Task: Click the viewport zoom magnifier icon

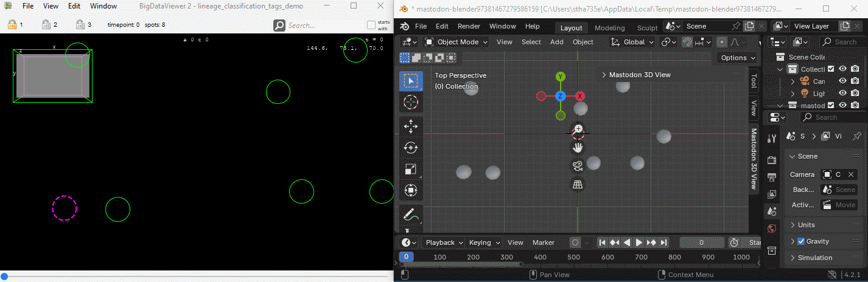Action: (x=578, y=129)
